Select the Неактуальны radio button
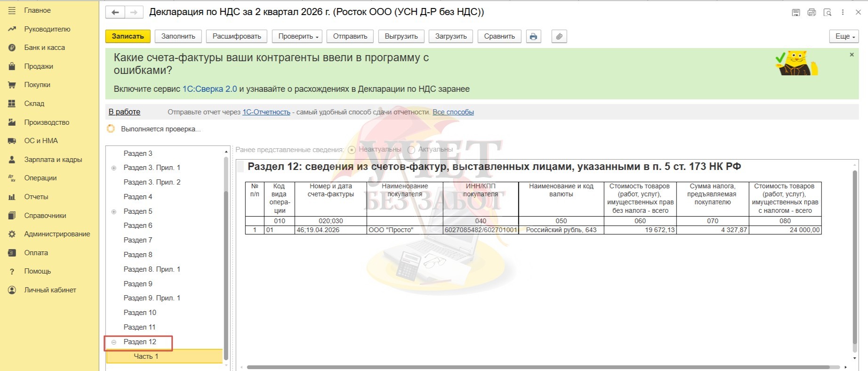This screenshot has width=868, height=371. [352, 150]
